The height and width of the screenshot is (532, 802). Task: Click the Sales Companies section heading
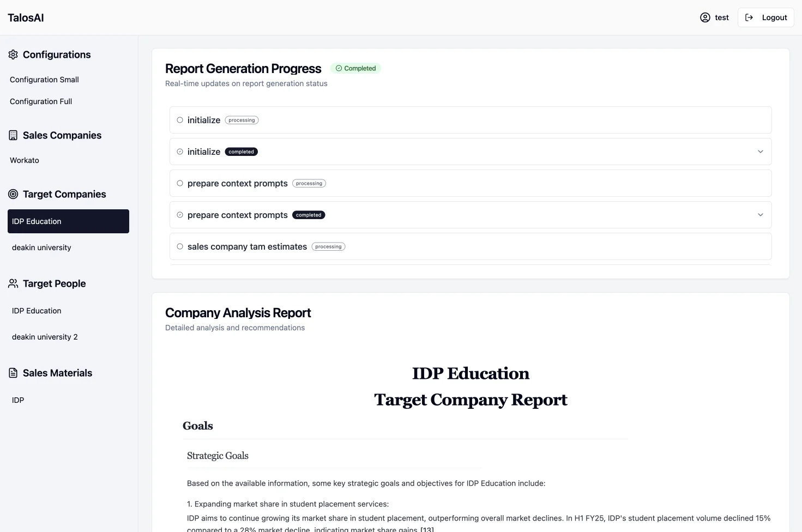pos(62,135)
